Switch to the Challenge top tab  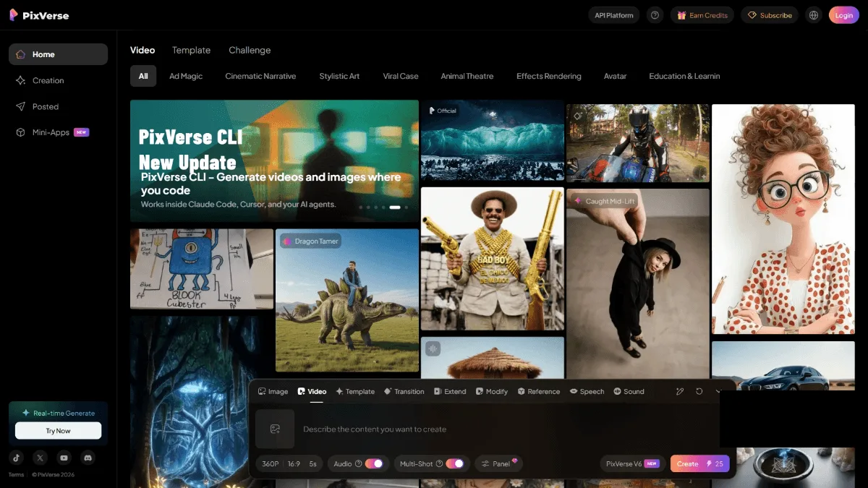(x=250, y=50)
